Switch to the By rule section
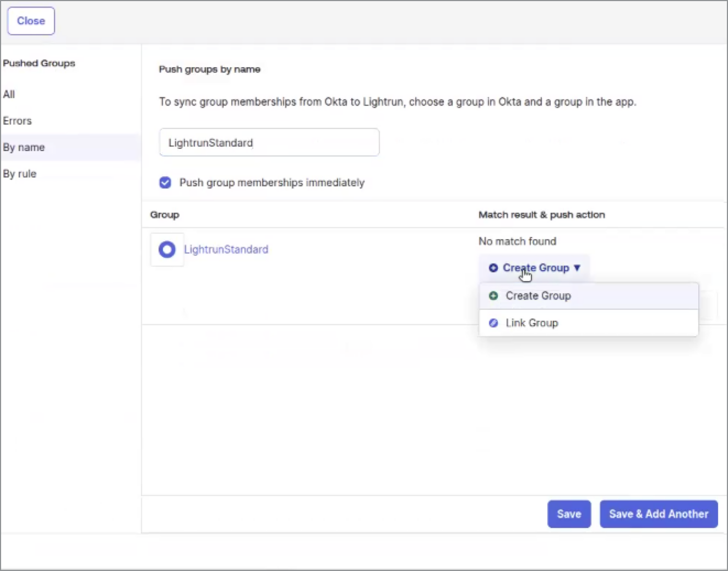Screen dimensions: 728x571 [x=20, y=174]
